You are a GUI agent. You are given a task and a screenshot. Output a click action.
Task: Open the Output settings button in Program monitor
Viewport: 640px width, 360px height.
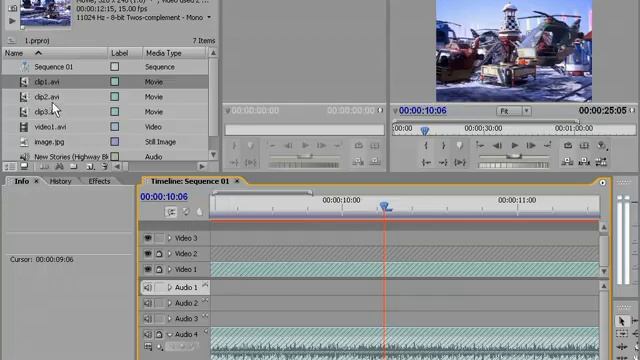pos(602,146)
